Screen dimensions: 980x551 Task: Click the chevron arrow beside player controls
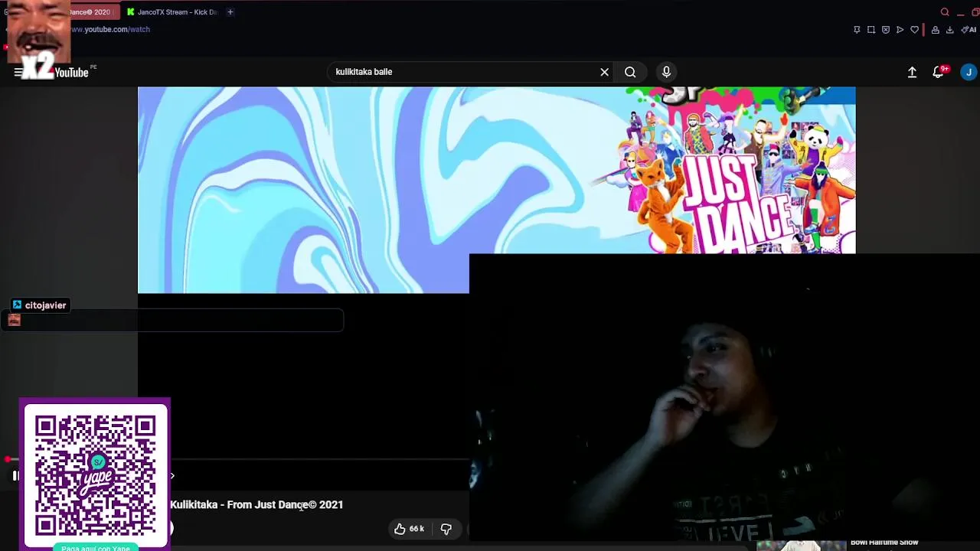click(x=172, y=476)
